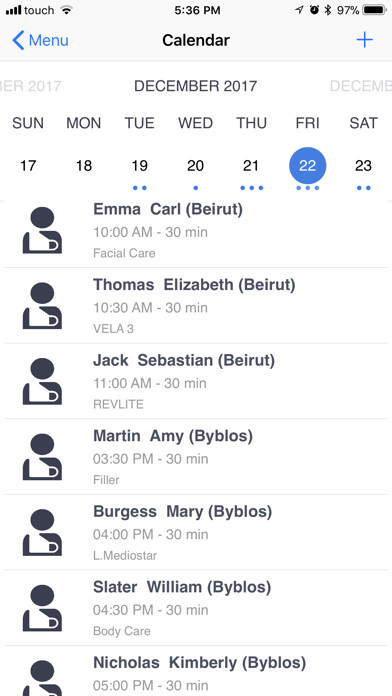Tap Martin Amy's patient avatar icon

click(42, 456)
